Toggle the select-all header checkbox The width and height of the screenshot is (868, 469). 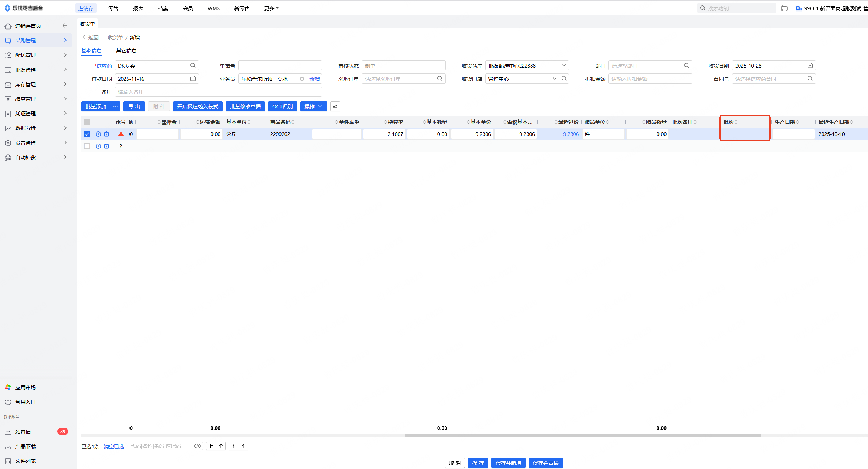87,122
